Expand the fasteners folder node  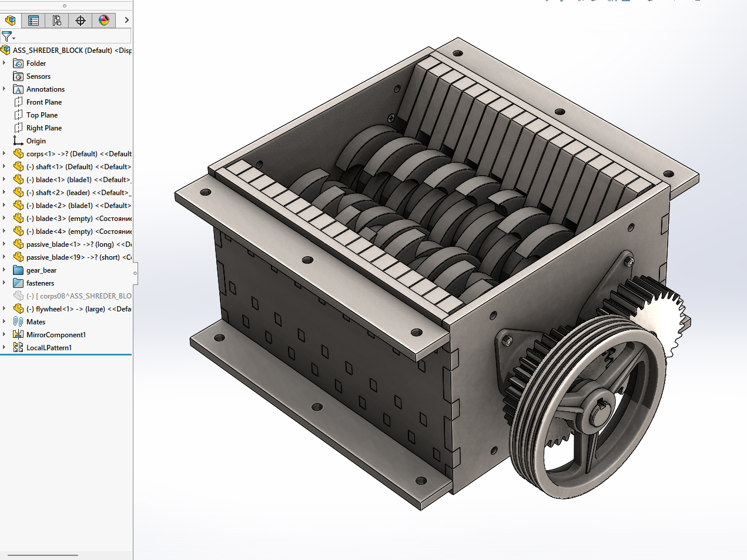coord(4,283)
